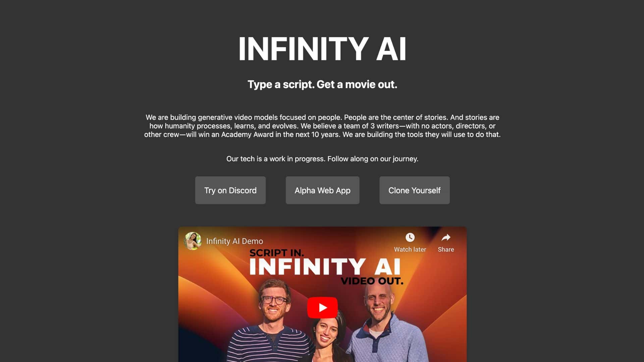Select Clone Yourself option

pos(415,190)
